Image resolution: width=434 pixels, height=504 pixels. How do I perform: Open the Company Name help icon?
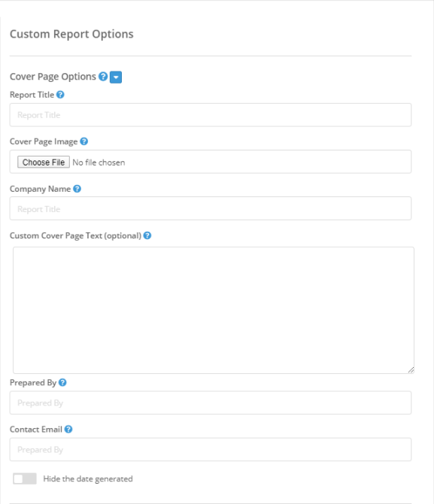click(x=77, y=189)
